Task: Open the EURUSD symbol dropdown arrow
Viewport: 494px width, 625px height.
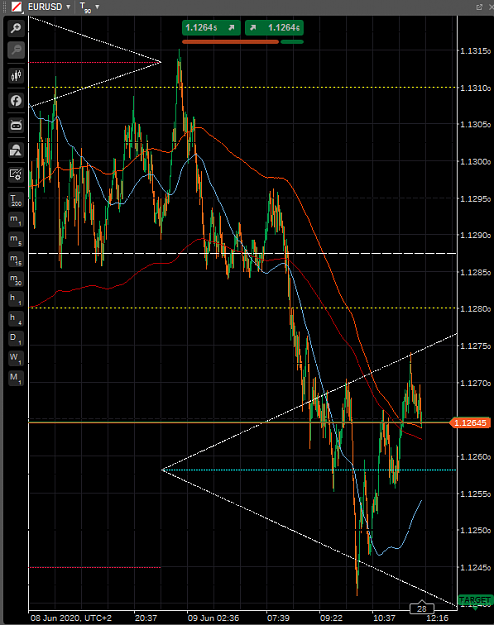Action: pyautogui.click(x=68, y=7)
